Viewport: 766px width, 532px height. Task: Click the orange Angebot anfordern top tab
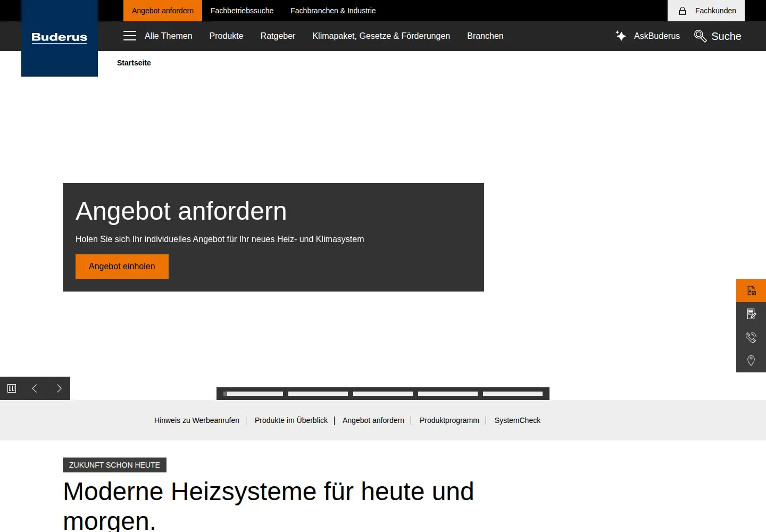click(x=163, y=11)
